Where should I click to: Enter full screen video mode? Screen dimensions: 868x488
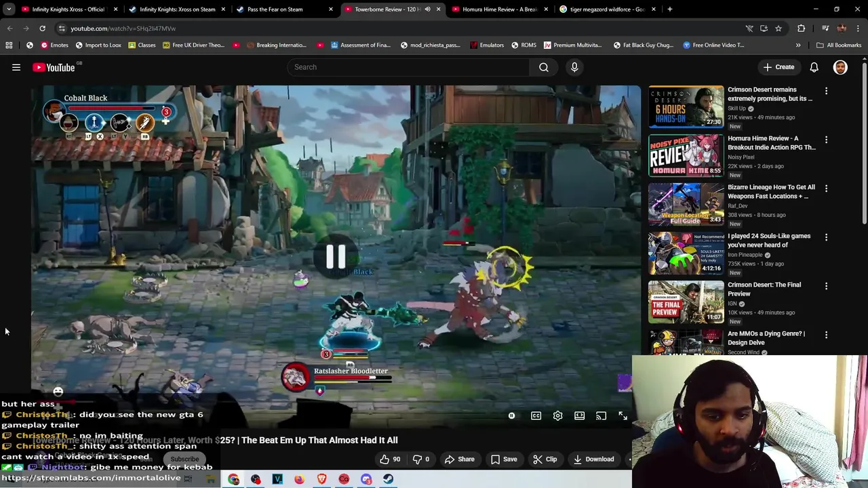pos(623,415)
